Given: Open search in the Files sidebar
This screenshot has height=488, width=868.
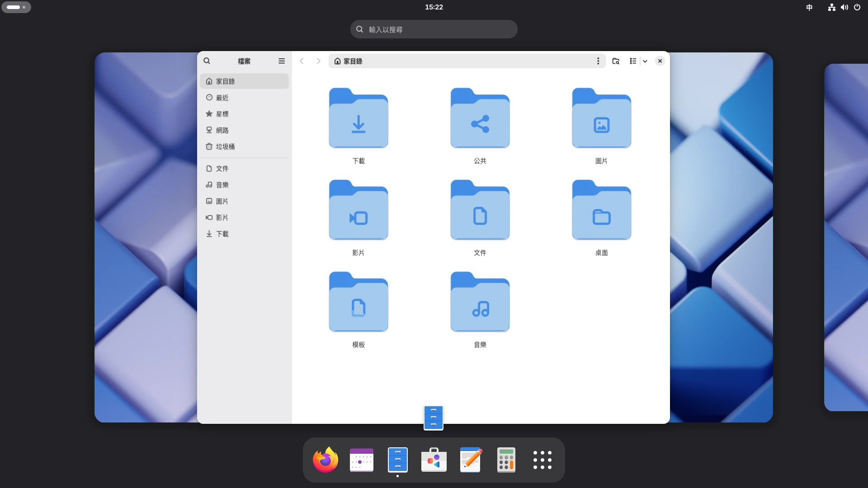Looking at the screenshot, I should [x=207, y=61].
